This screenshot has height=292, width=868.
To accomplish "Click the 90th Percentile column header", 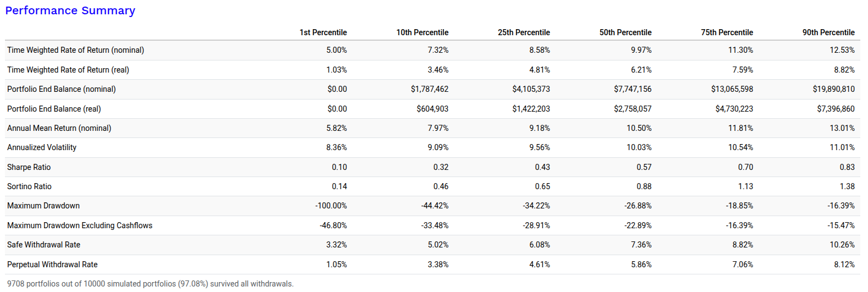I will point(828,32).
